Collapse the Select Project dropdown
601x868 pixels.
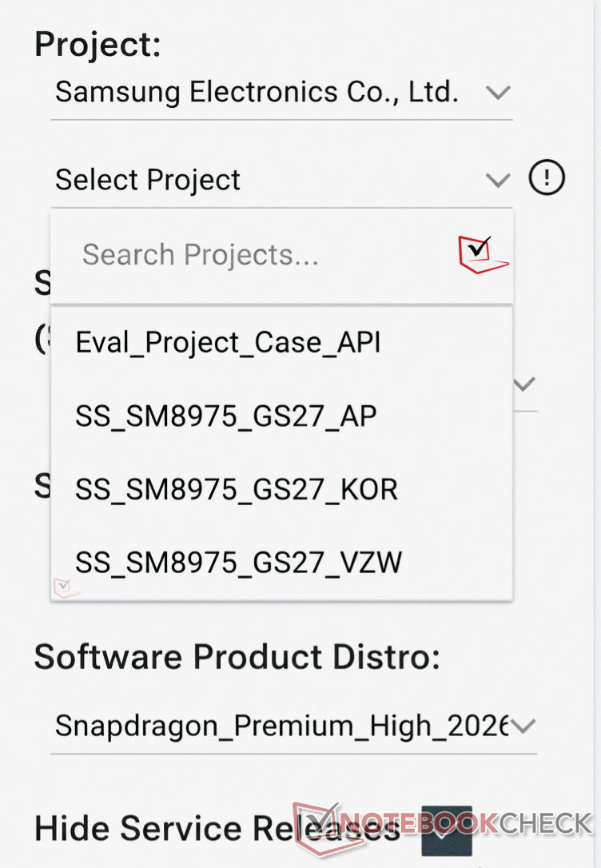point(281,180)
